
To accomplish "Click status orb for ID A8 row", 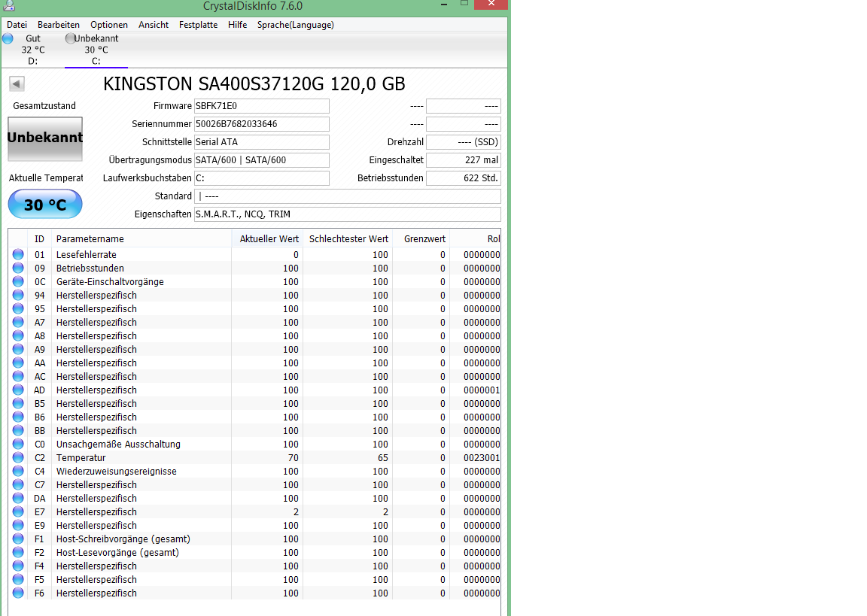I will [18, 335].
